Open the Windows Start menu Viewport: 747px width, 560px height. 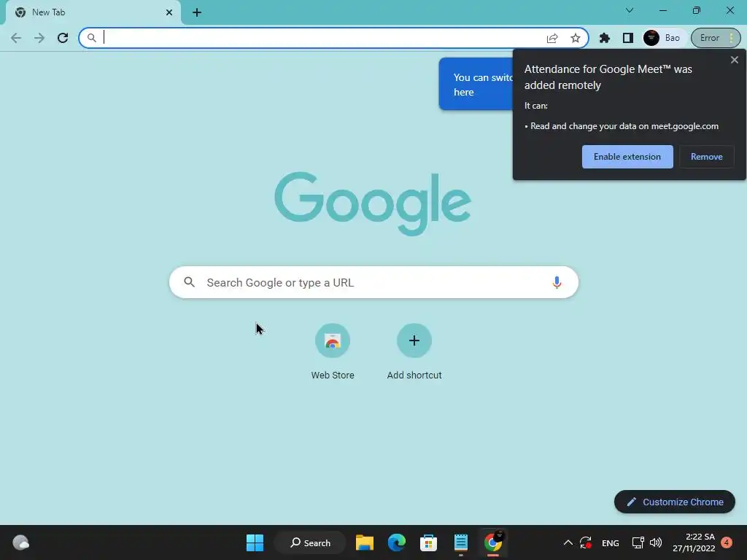[255, 542]
